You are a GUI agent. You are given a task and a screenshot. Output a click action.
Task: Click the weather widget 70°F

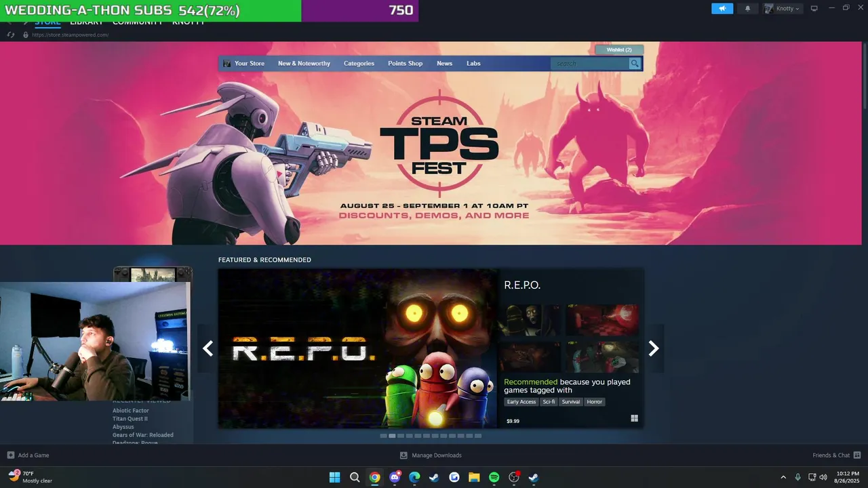point(31,476)
